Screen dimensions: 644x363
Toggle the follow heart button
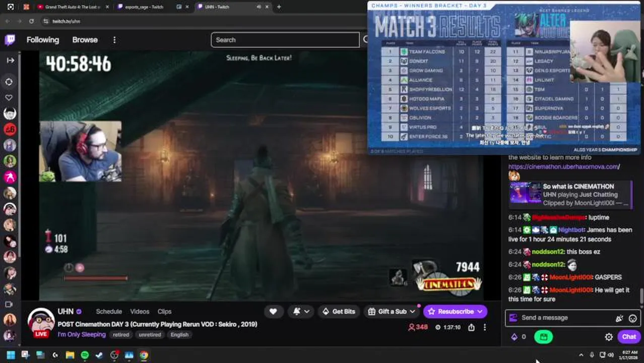coord(273,312)
